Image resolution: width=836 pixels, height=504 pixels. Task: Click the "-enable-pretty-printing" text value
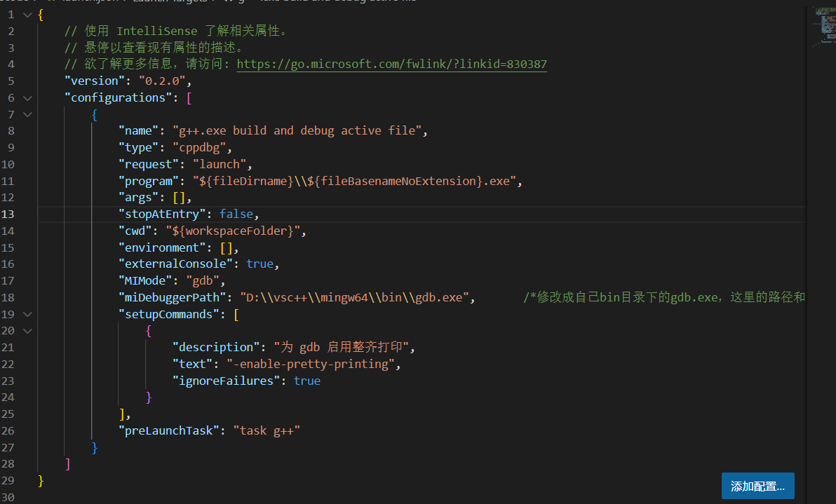(x=311, y=365)
